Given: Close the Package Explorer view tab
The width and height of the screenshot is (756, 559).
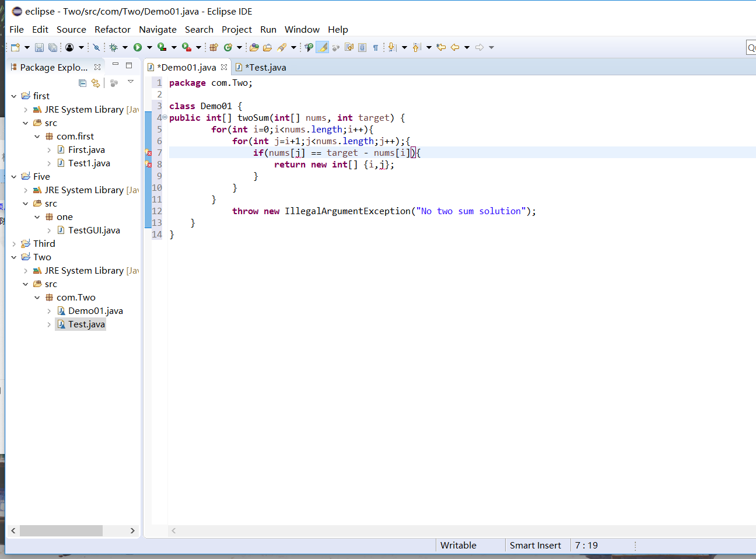Looking at the screenshot, I should 97,67.
